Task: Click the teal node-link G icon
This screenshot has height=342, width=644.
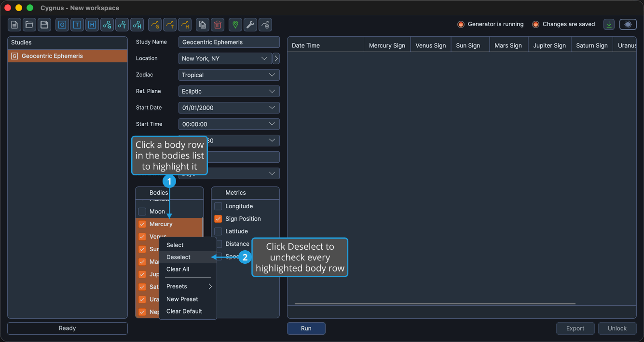Action: 107,25
